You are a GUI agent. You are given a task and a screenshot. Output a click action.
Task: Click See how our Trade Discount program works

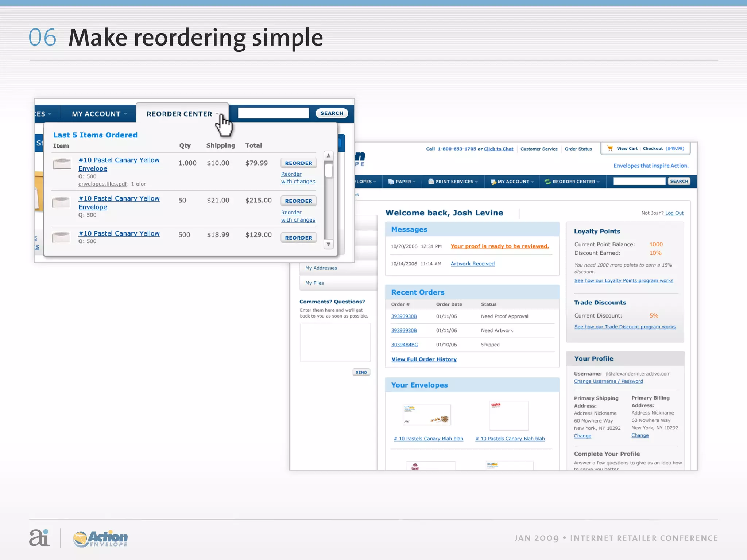point(625,327)
